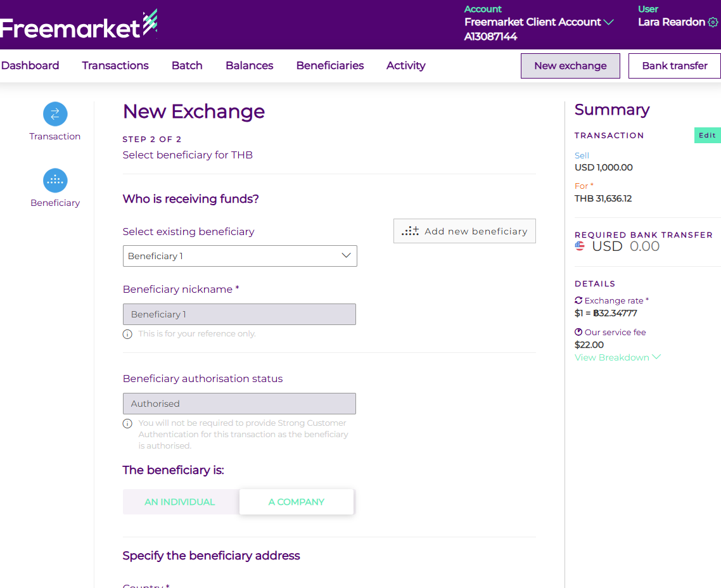
Task: Click Edit in the transaction summary
Action: click(707, 135)
